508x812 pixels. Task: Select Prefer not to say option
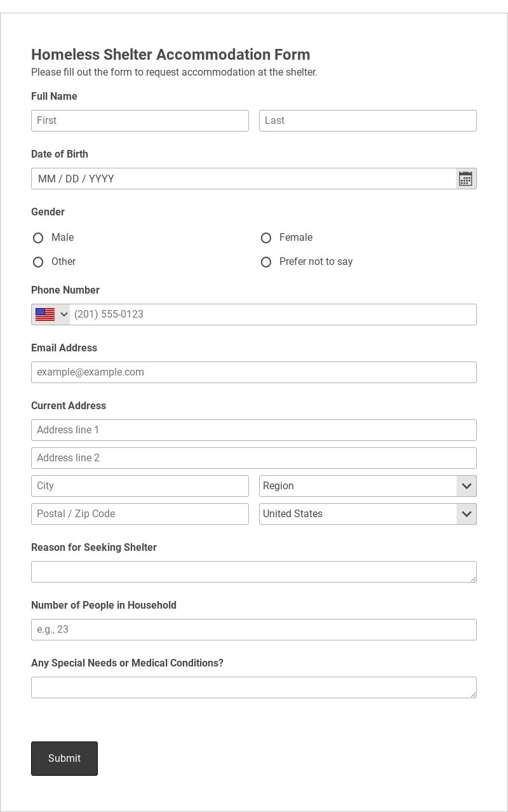tap(266, 262)
